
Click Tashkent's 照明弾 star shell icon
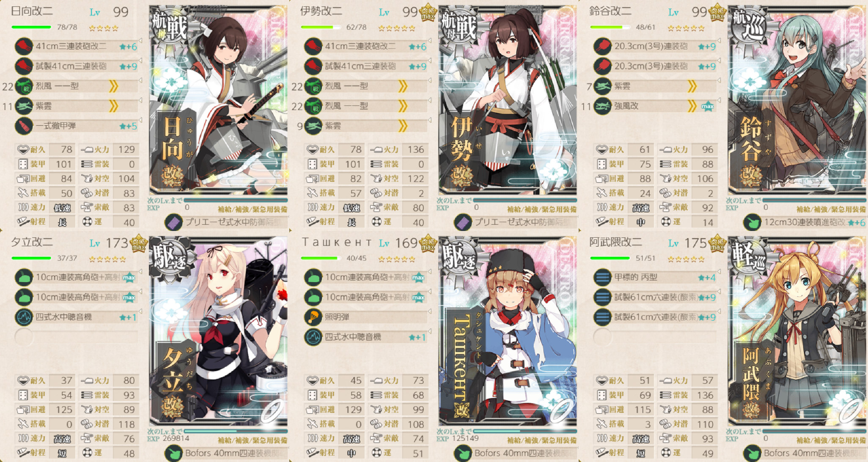point(313,317)
